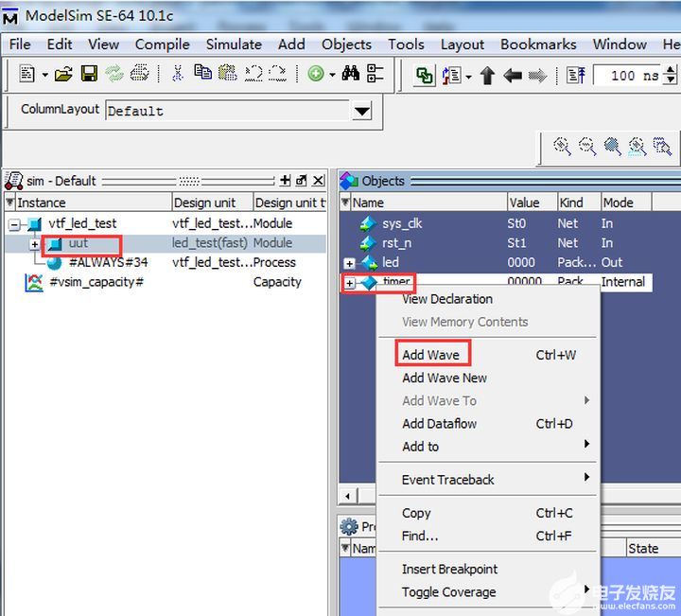Open the New file dropdown arrow

point(45,75)
